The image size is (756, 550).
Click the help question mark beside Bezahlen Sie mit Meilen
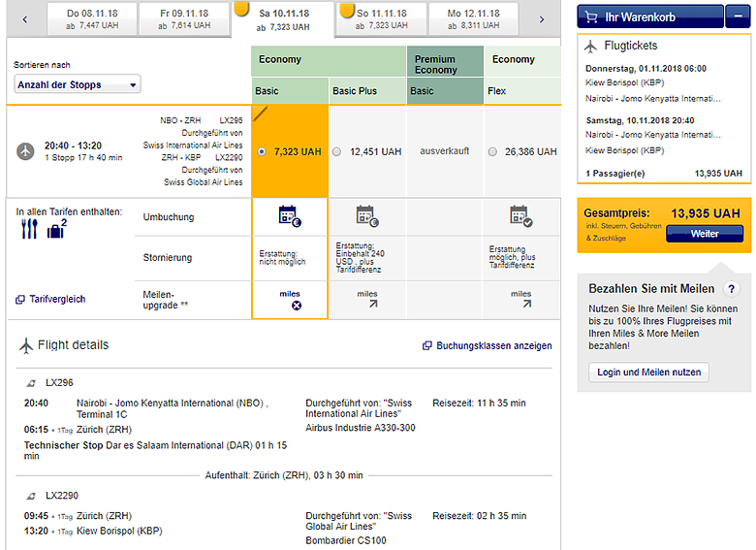(x=732, y=289)
